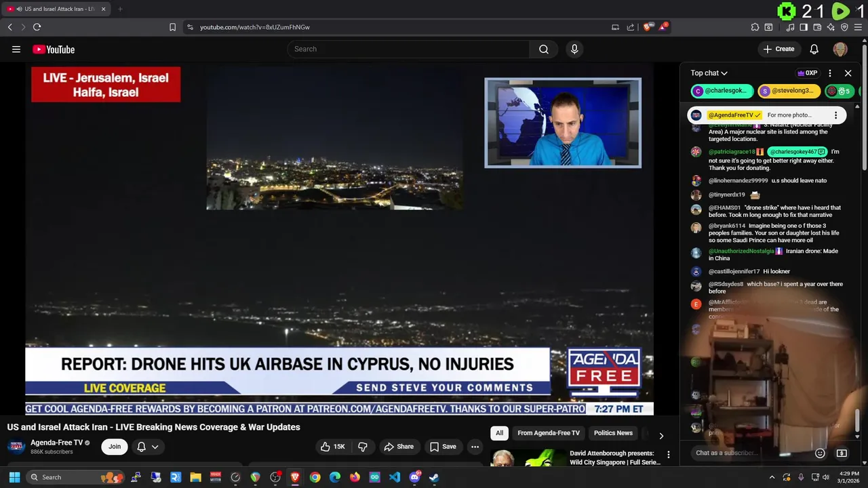Open the 0XP crown badge

click(807, 73)
